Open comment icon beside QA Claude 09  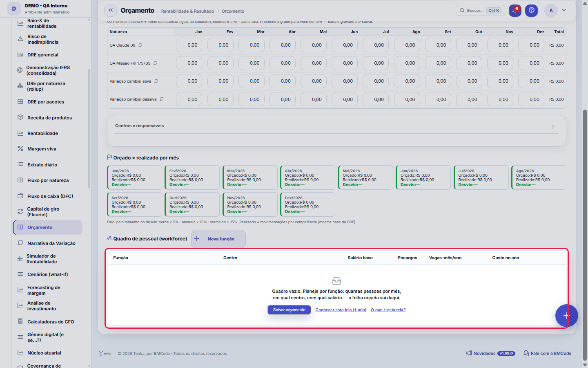[140, 45]
